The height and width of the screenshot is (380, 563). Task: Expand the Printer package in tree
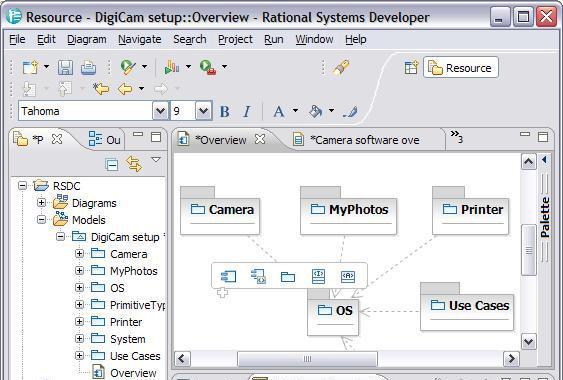coord(79,321)
